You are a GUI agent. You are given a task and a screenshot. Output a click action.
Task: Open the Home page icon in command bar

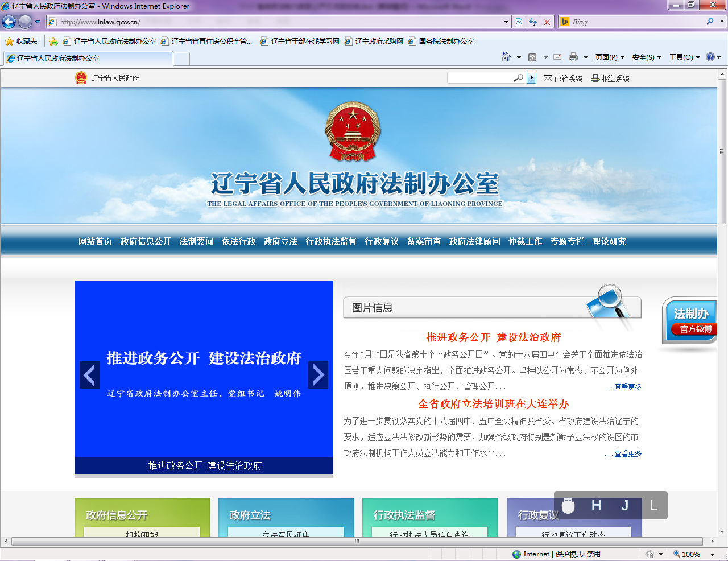pyautogui.click(x=506, y=57)
